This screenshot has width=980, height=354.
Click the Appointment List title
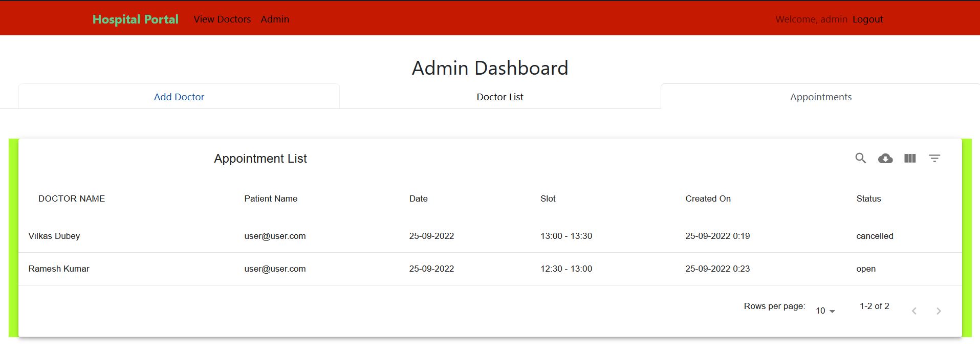click(x=260, y=159)
